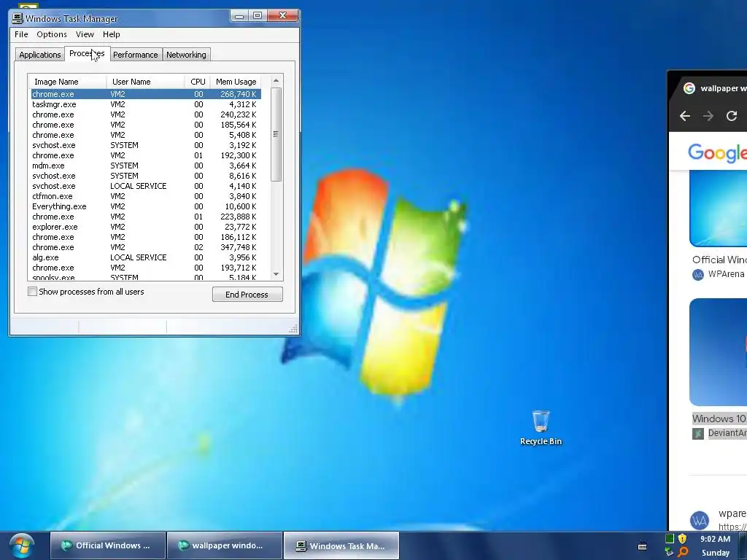Viewport: 747px width, 560px height.
Task: Select svchost.exe row with 8,616 K
Action: pyautogui.click(x=146, y=176)
